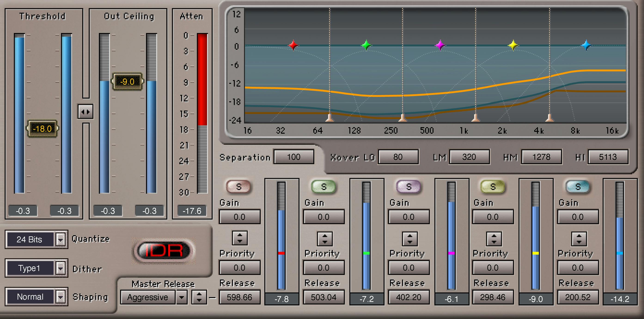Viewport: 644px width, 319px height.
Task: Select the red low-band marker in the graph
Action: tap(293, 45)
